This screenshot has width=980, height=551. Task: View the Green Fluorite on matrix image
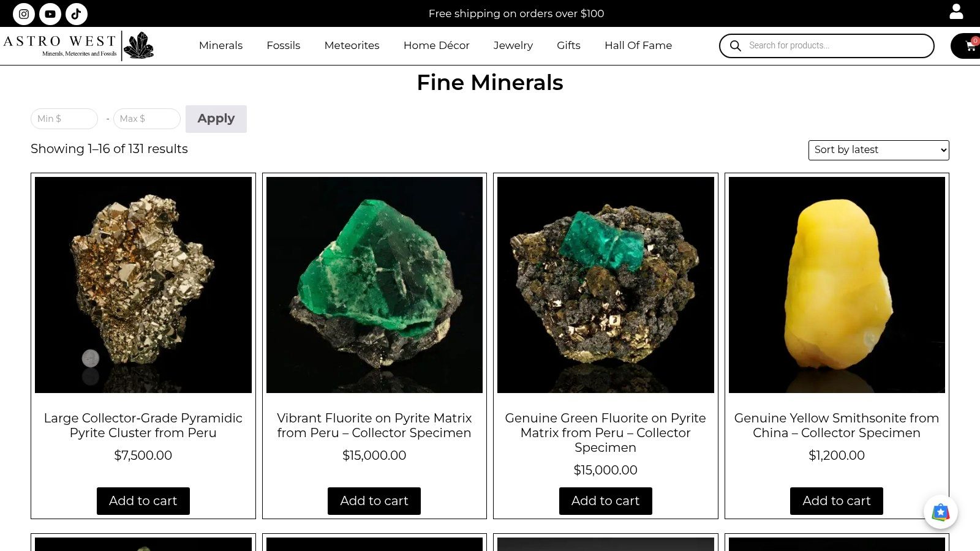[606, 285]
